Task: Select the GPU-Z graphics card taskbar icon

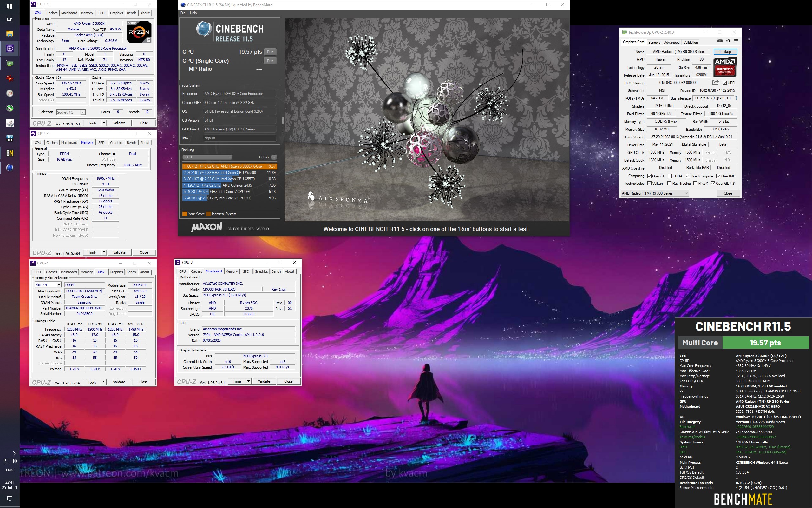Action: point(10,63)
